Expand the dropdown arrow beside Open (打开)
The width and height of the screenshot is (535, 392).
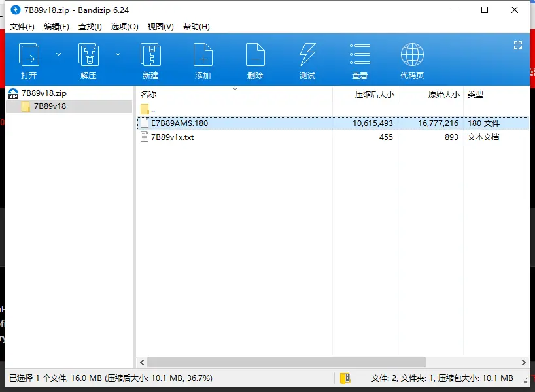tap(58, 54)
